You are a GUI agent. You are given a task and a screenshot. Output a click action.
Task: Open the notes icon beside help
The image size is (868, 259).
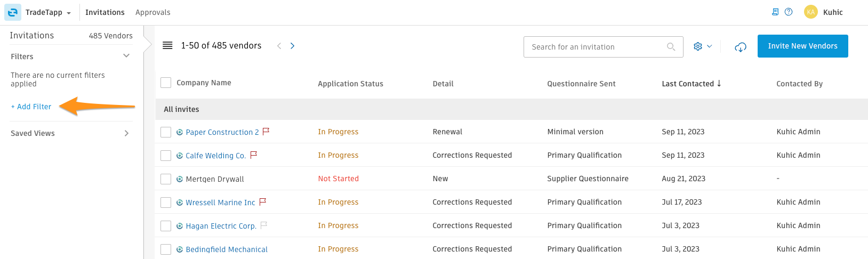coord(775,12)
